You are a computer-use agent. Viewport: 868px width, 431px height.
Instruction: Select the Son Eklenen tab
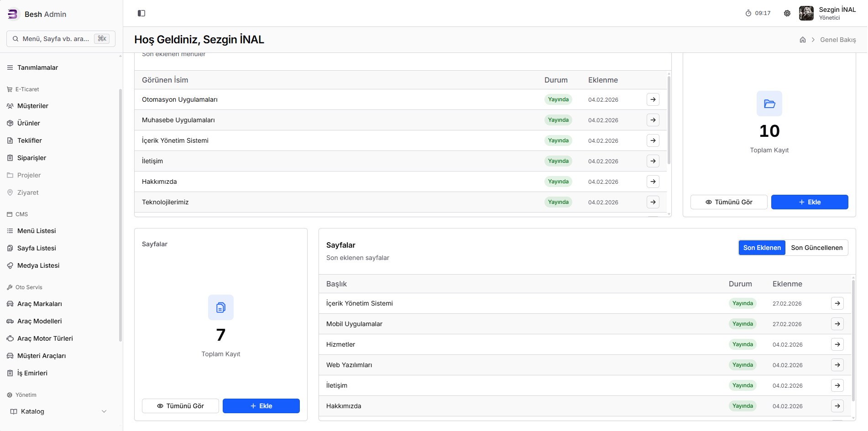(x=762, y=248)
